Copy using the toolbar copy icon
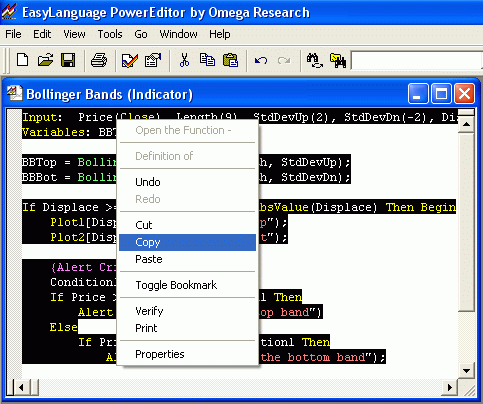The width and height of the screenshot is (483, 404). (x=207, y=60)
